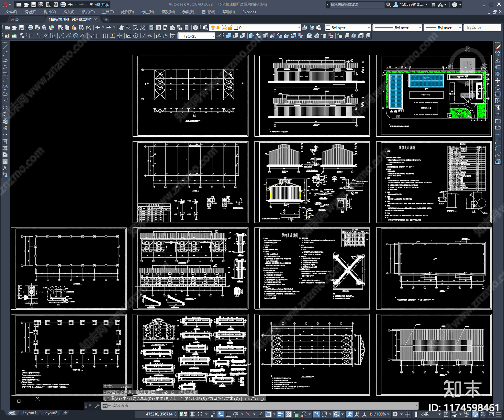Choose the Diameter dimension icon
Viewport: 504px width, 420px height.
[76, 36]
